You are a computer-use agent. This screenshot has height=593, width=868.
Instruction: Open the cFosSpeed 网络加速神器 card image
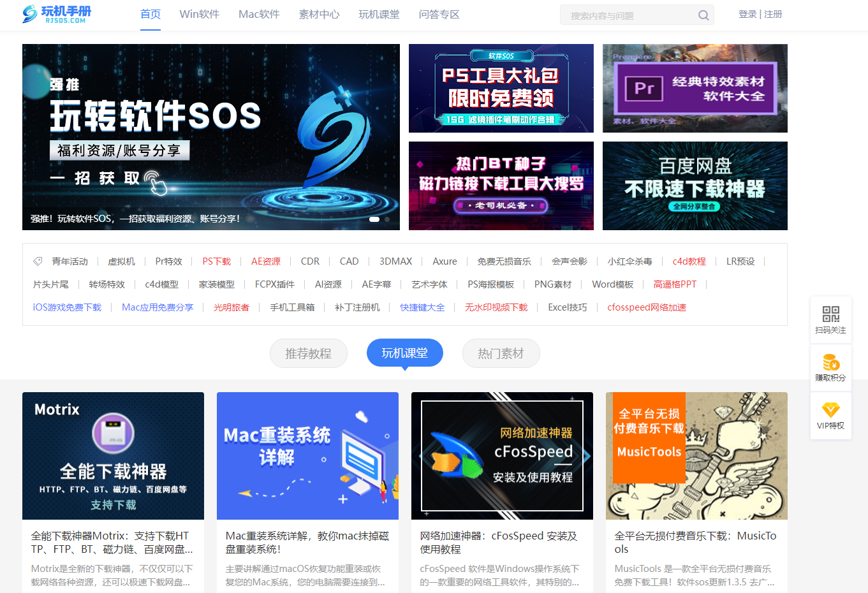503,456
